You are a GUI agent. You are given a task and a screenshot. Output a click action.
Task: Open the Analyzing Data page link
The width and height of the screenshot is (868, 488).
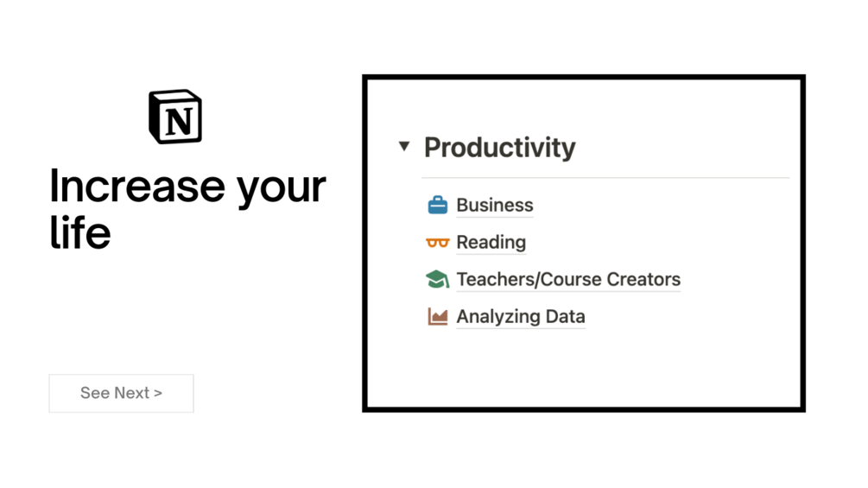[520, 317]
